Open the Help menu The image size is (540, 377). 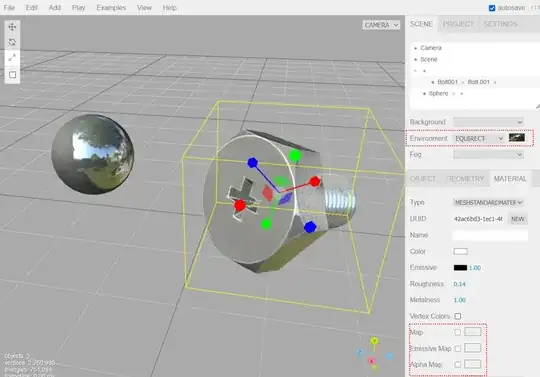coord(169,8)
